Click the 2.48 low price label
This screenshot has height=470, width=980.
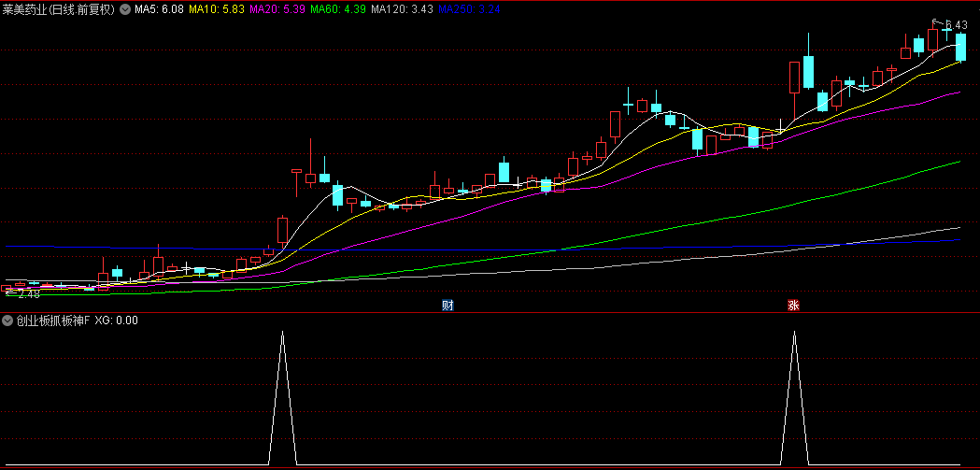coord(28,294)
